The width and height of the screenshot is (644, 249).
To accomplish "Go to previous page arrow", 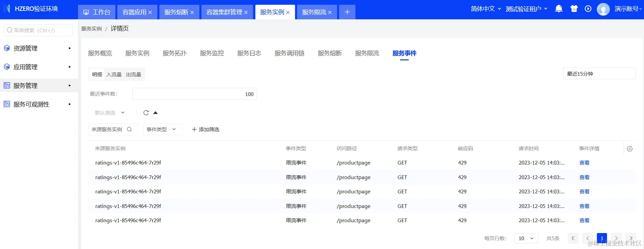I will [588, 238].
